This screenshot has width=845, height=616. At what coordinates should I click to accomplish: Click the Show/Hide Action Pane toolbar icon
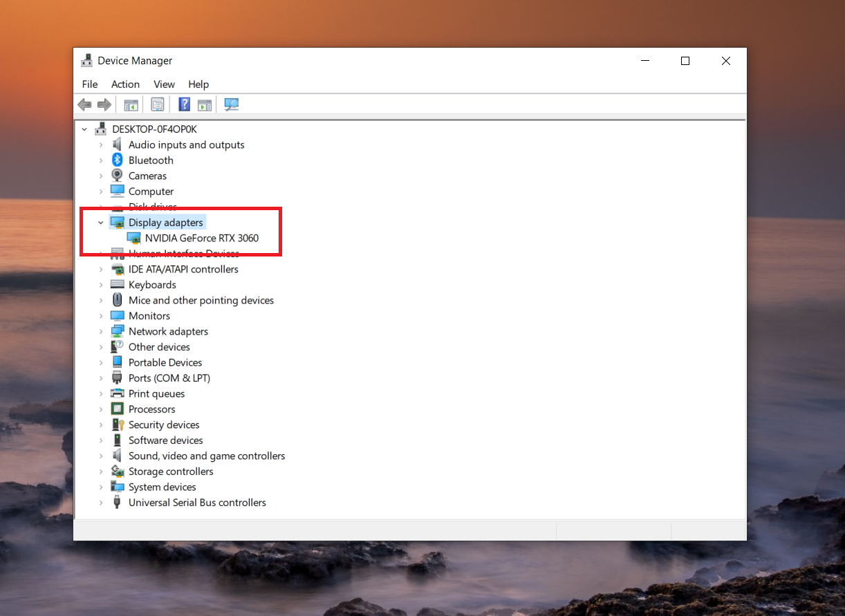205,105
